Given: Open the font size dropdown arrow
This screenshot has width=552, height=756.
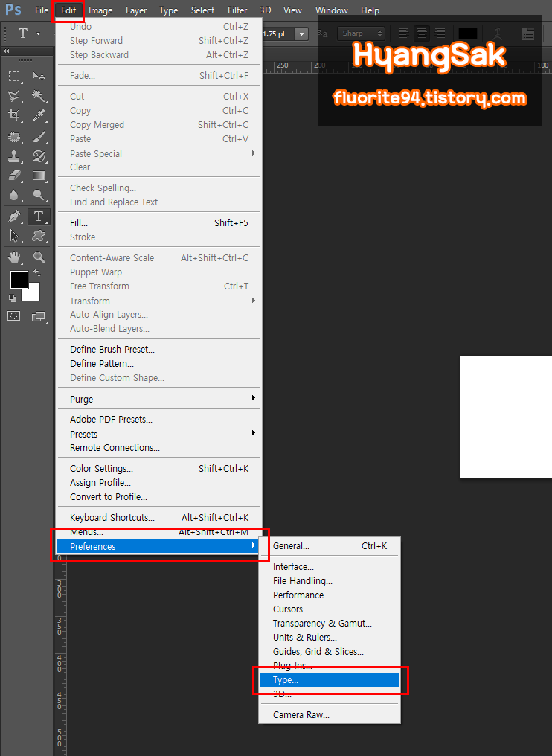Looking at the screenshot, I should tap(302, 33).
